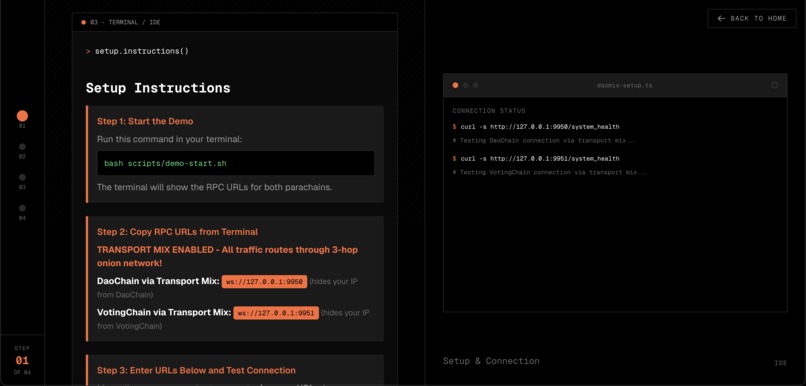This screenshot has width=806, height=386.
Task: Click the VotingChain via Transport Mix label
Action: (164, 313)
